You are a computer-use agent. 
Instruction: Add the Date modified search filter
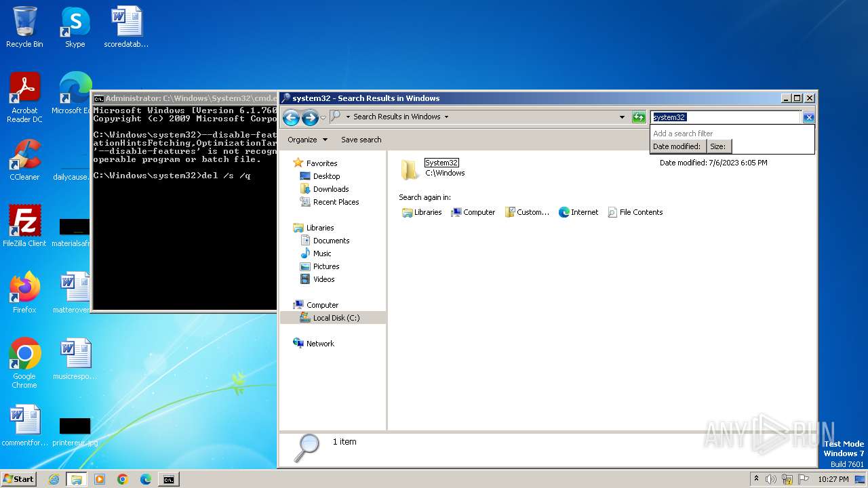(x=677, y=146)
